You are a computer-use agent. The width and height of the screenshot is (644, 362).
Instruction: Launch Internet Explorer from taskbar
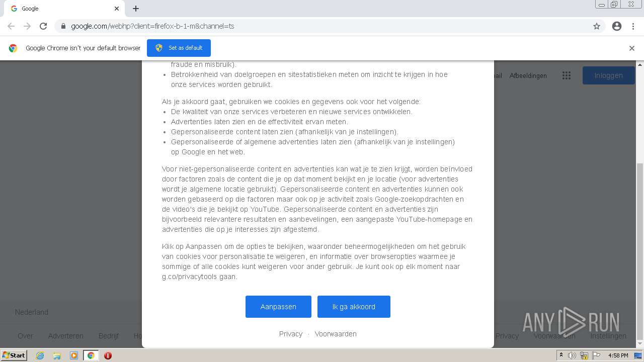[40, 355]
